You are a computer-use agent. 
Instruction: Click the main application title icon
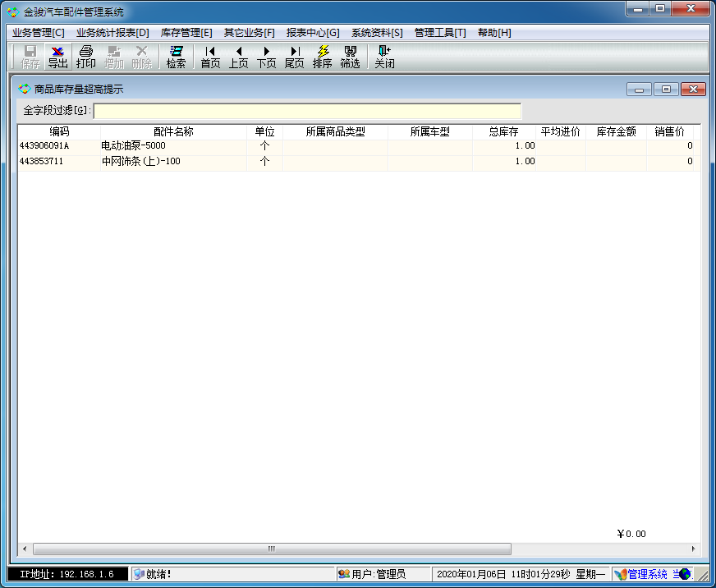pyautogui.click(x=13, y=11)
